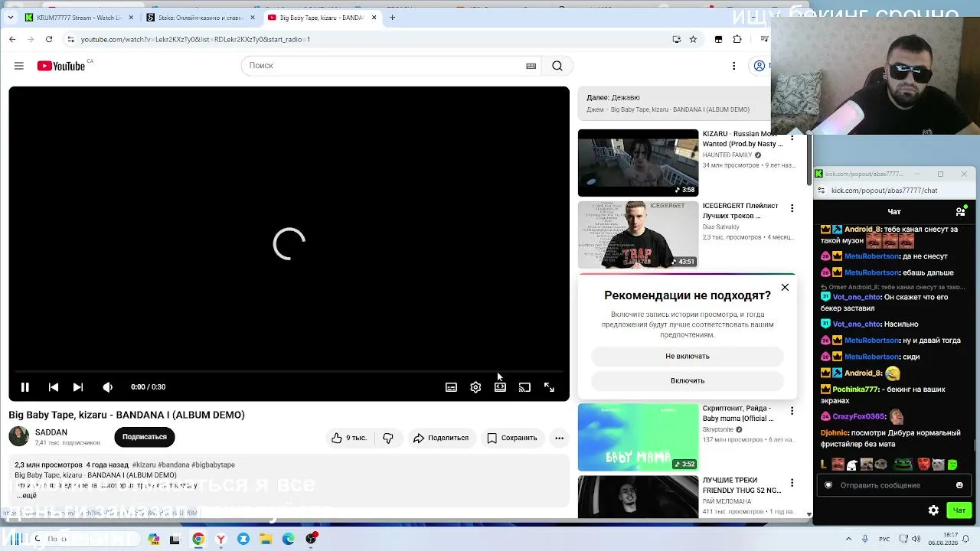The image size is (980, 551).
Task: Dislike the BANDANA I video
Action: click(388, 438)
